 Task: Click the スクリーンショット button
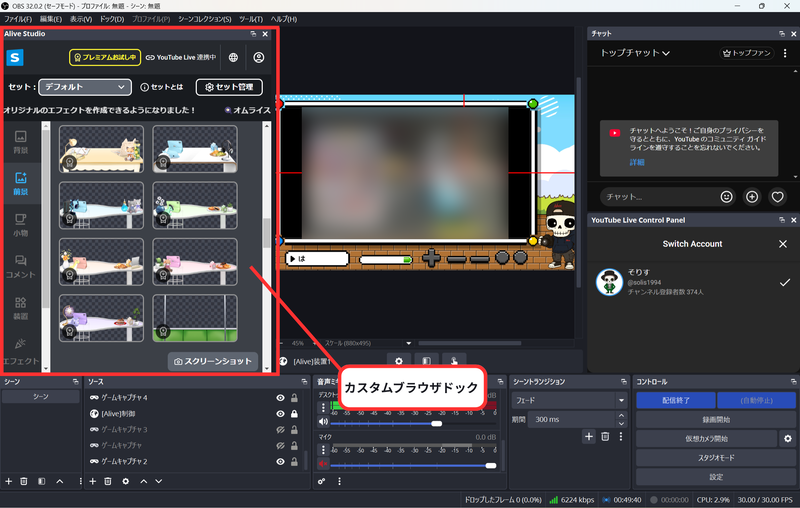coord(213,361)
